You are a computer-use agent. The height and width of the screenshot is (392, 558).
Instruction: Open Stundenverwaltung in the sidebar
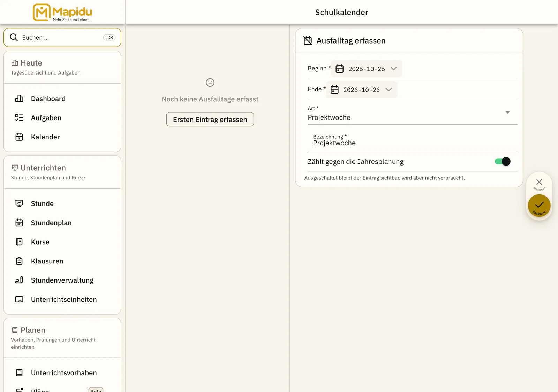[x=62, y=280]
